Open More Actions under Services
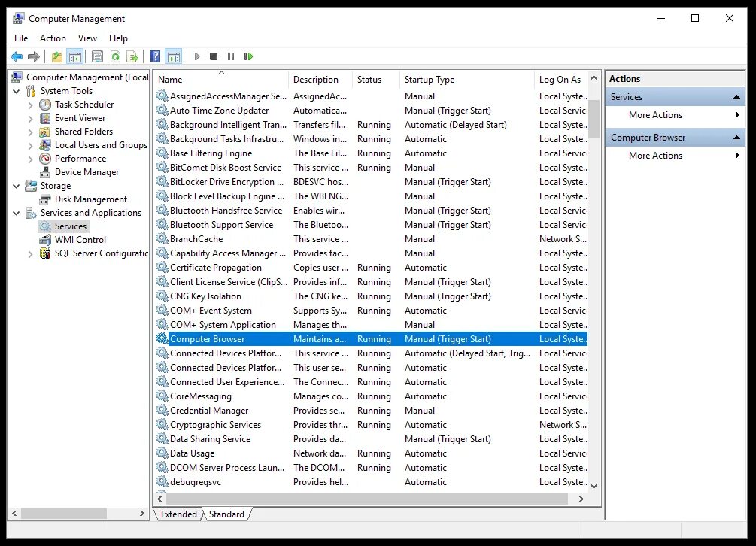756x546 pixels. point(675,115)
